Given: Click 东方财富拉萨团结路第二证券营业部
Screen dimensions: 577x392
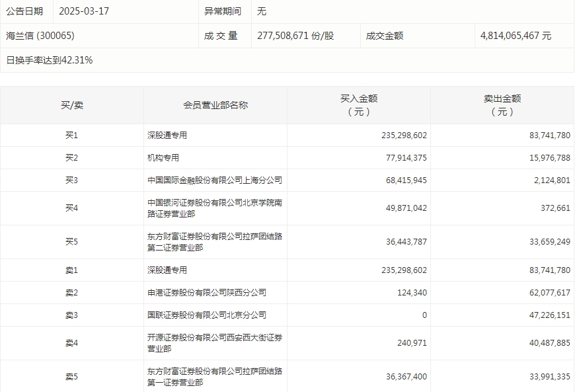Looking at the screenshot, I should click(x=215, y=242).
